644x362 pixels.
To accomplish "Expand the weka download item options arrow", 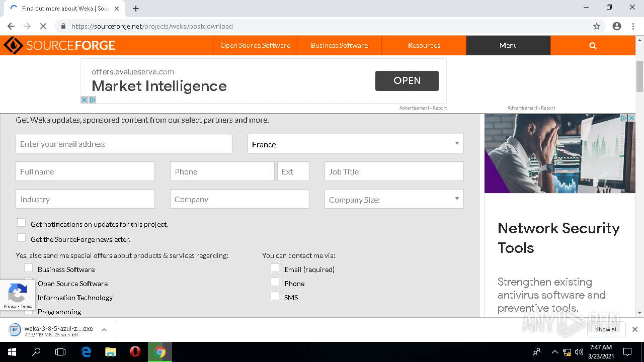I will click(x=104, y=330).
